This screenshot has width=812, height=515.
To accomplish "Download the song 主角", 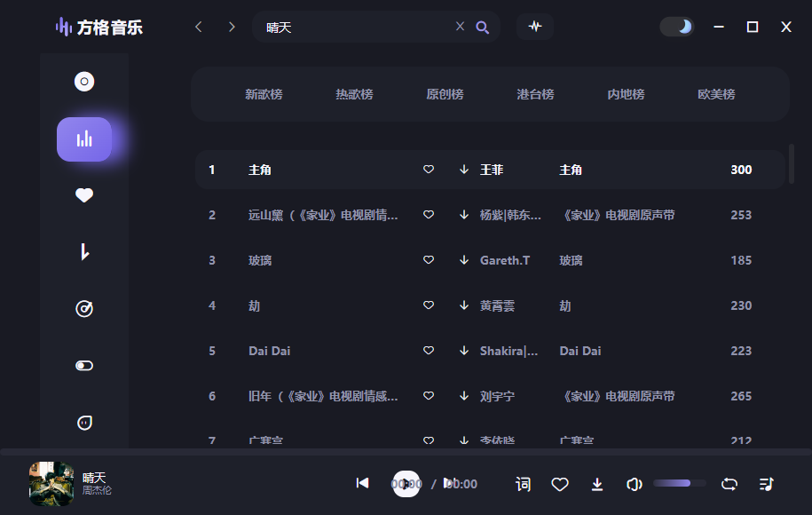I will point(464,170).
